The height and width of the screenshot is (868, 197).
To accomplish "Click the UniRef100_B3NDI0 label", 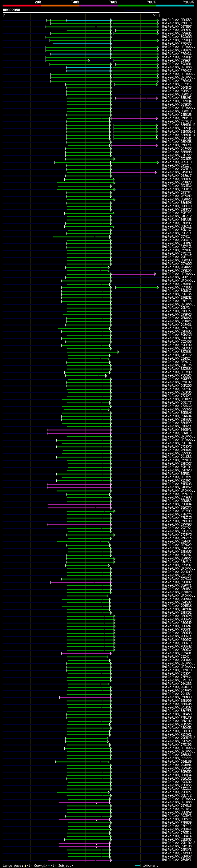I will 177,433.
